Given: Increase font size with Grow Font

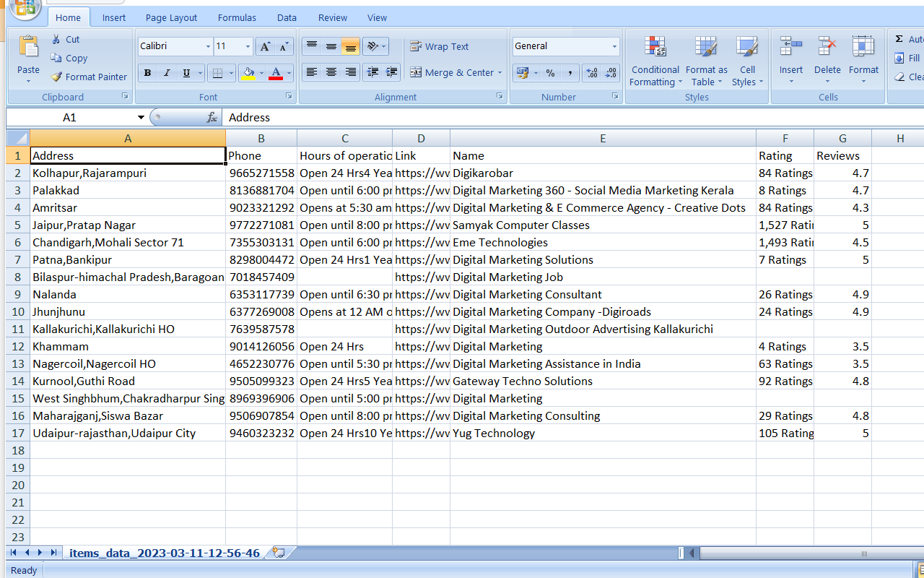Looking at the screenshot, I should 265,46.
